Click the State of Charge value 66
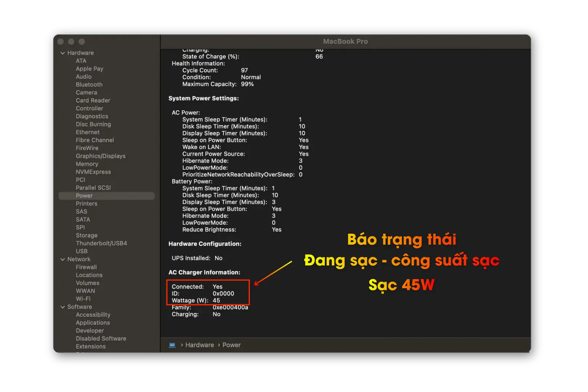588x392 pixels. click(x=319, y=57)
